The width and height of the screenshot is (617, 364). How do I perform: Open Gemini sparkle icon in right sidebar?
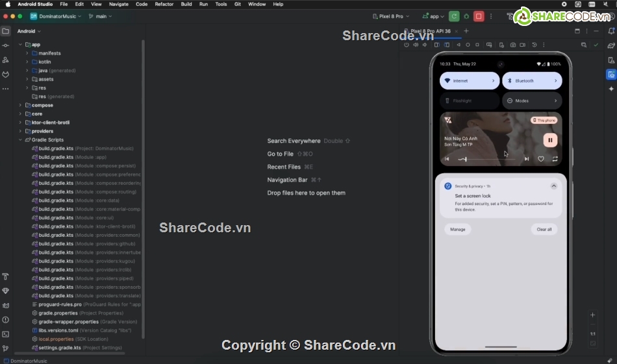pyautogui.click(x=611, y=89)
